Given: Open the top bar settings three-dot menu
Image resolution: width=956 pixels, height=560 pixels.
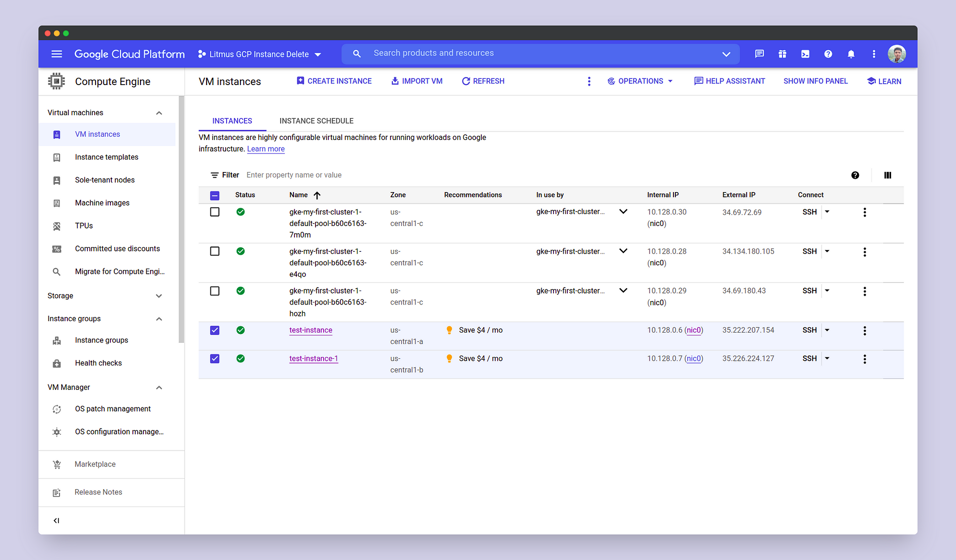Looking at the screenshot, I should click(874, 54).
